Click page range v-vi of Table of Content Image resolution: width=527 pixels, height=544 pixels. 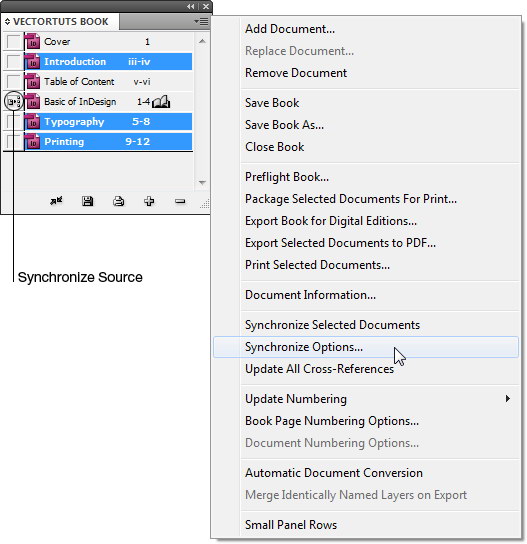coord(142,82)
